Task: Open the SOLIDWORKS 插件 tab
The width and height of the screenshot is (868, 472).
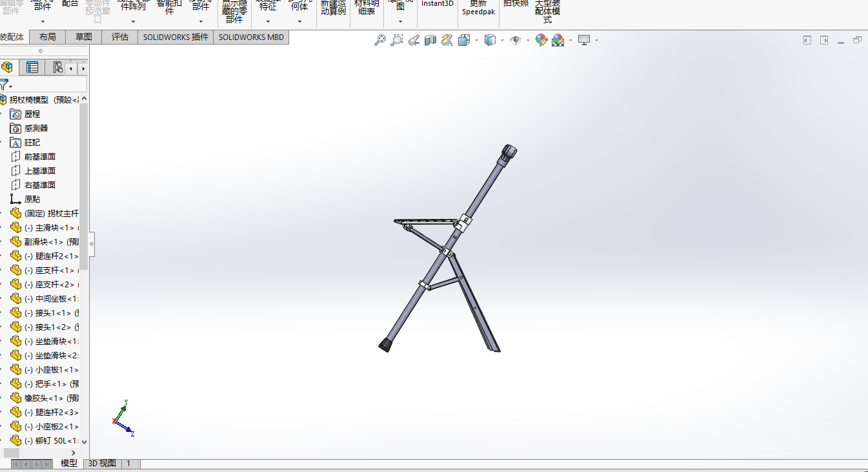Action: [176, 37]
